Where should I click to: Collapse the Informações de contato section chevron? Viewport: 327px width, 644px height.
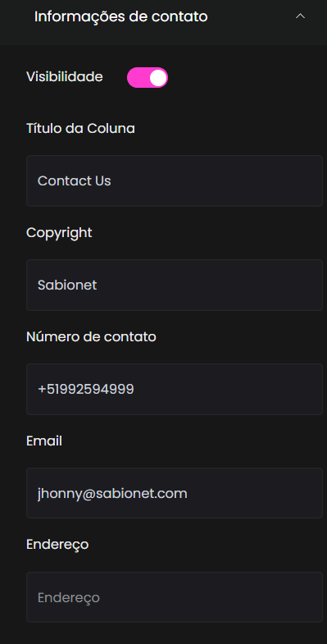[x=300, y=16]
